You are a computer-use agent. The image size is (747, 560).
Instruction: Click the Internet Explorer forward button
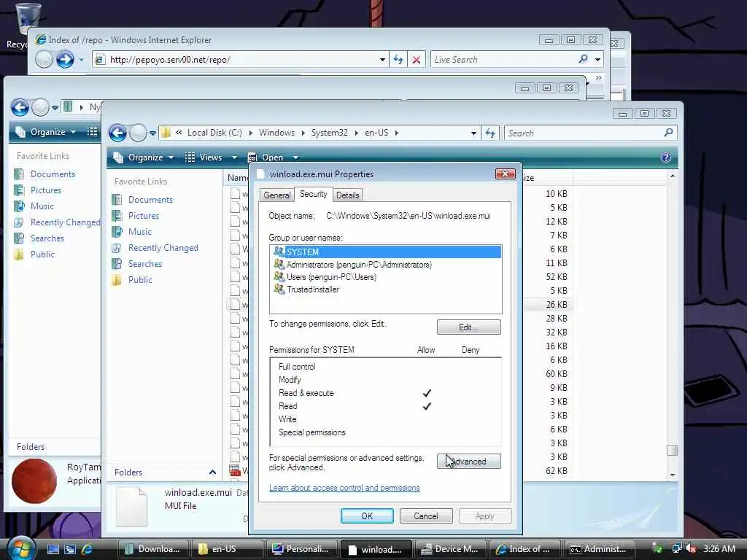(x=65, y=60)
